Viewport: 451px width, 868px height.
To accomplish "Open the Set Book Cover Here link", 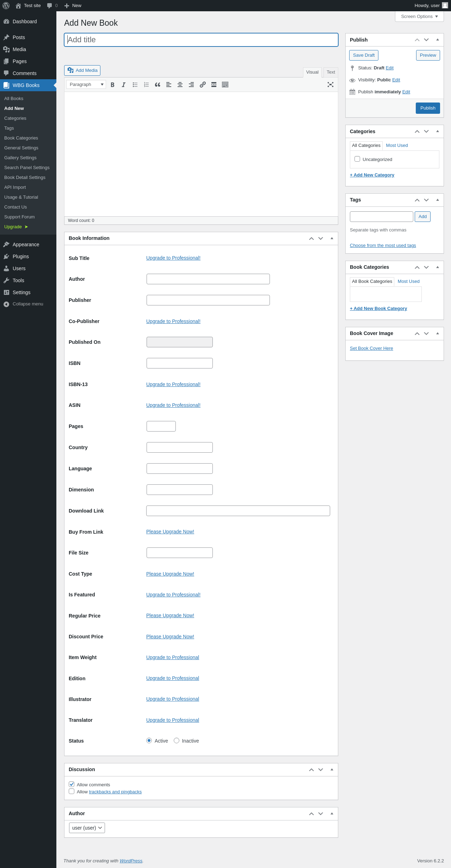I will click(371, 348).
